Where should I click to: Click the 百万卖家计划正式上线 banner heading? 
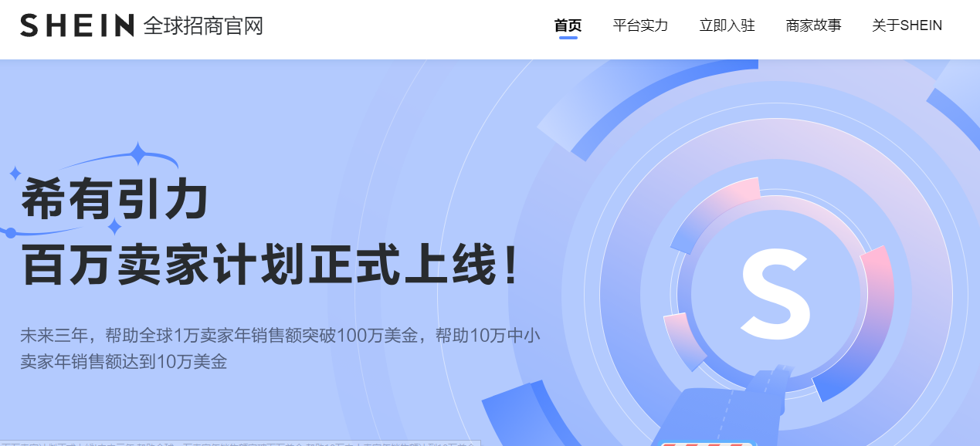(x=270, y=265)
